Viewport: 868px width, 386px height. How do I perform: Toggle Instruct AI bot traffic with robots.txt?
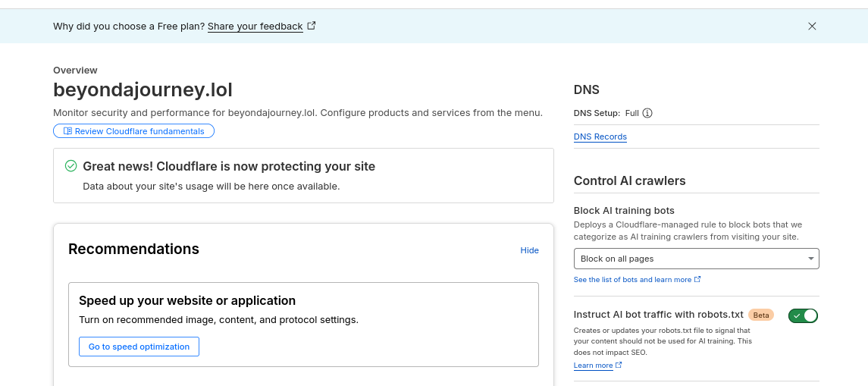pyautogui.click(x=804, y=315)
